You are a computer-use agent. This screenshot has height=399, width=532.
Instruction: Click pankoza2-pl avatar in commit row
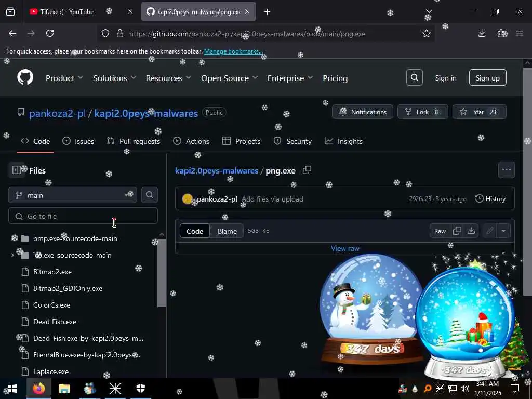click(x=187, y=199)
